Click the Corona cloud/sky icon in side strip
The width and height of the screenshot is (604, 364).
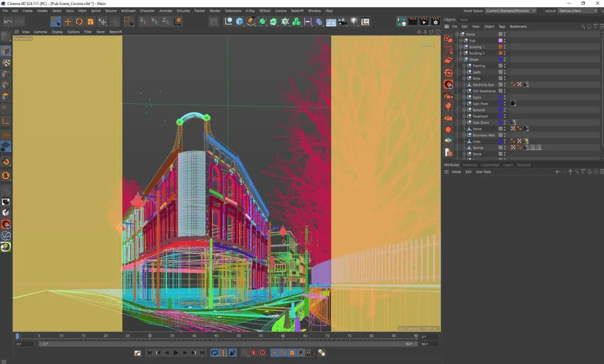coord(448,118)
